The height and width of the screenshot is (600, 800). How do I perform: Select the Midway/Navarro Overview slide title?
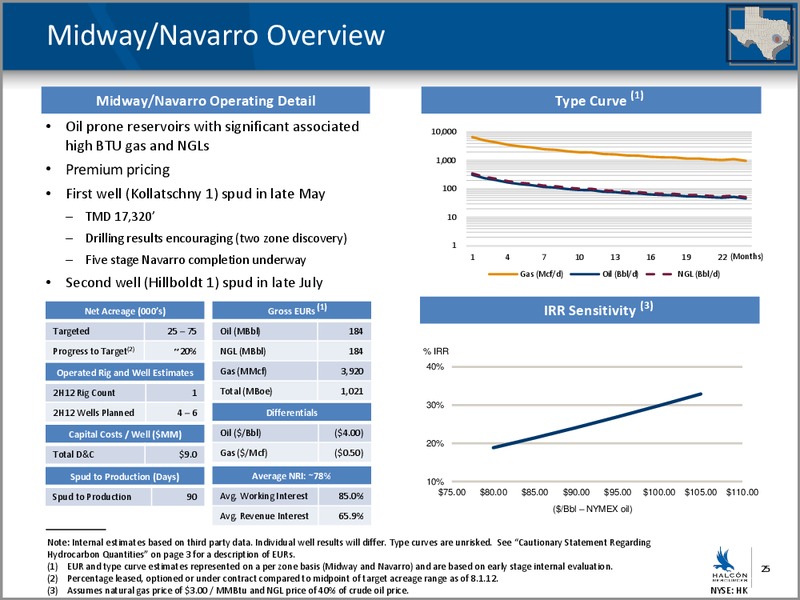(x=216, y=35)
